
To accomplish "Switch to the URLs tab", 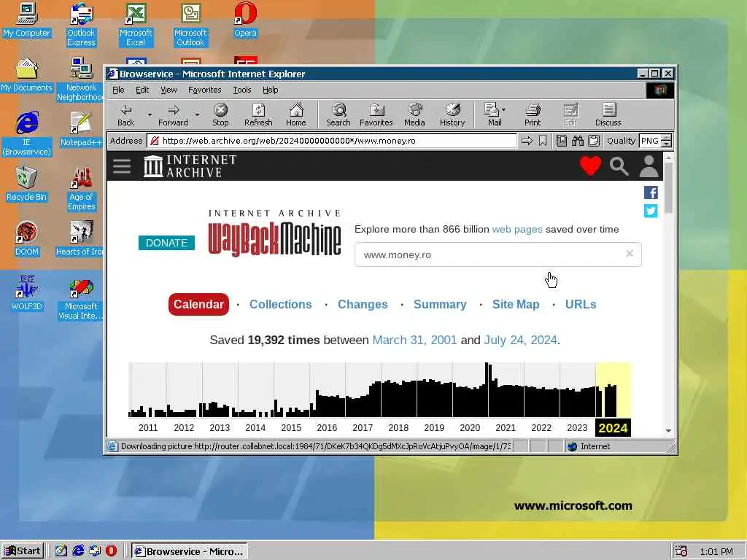I will click(580, 304).
